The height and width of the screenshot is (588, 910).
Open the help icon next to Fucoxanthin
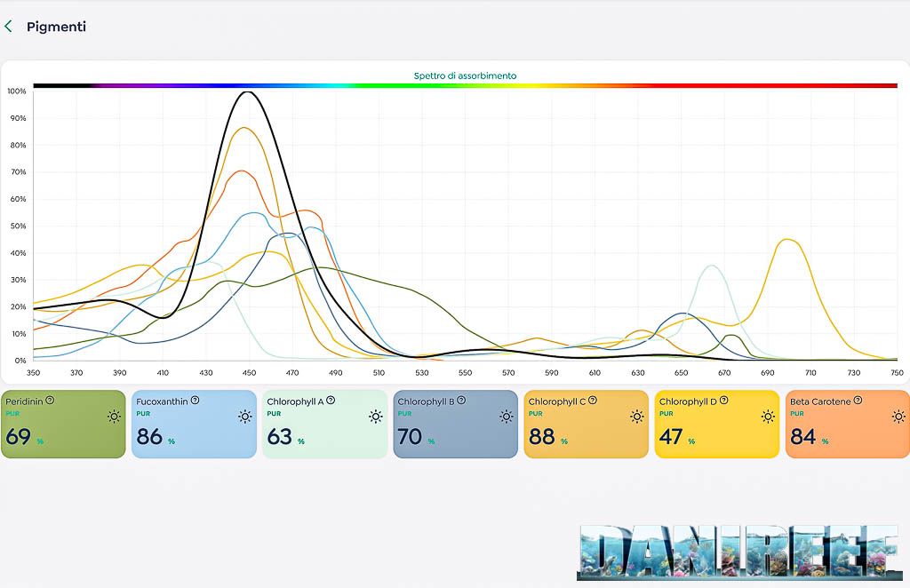coord(195,401)
